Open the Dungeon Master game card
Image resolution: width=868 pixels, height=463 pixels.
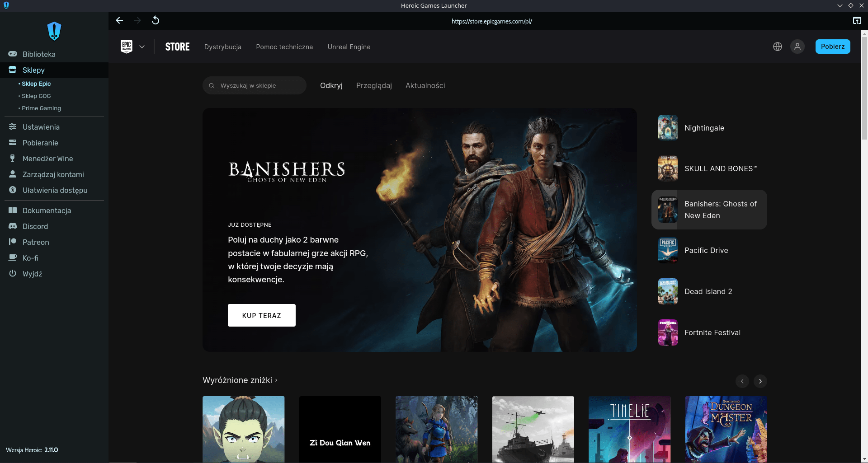tap(726, 429)
